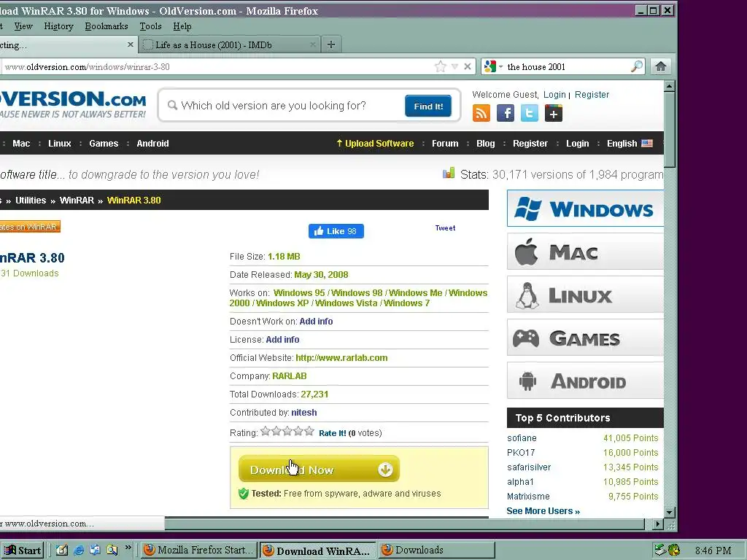
Task: Open the Blog nav link
Action: coord(485,144)
